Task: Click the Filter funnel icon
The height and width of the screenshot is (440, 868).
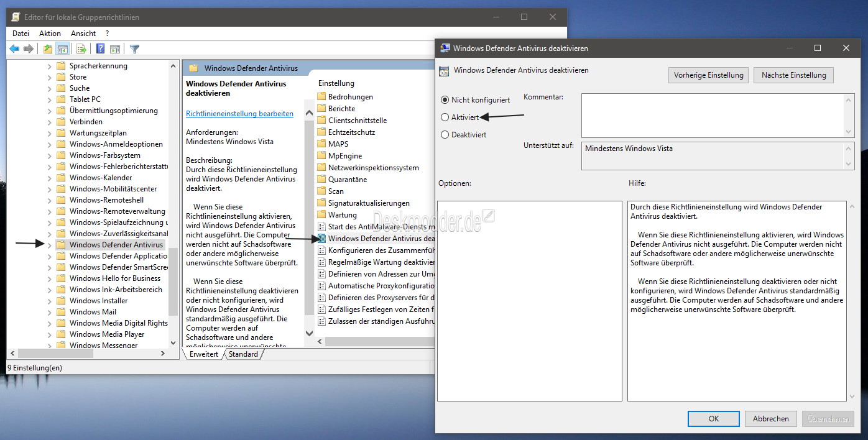Action: click(x=134, y=49)
